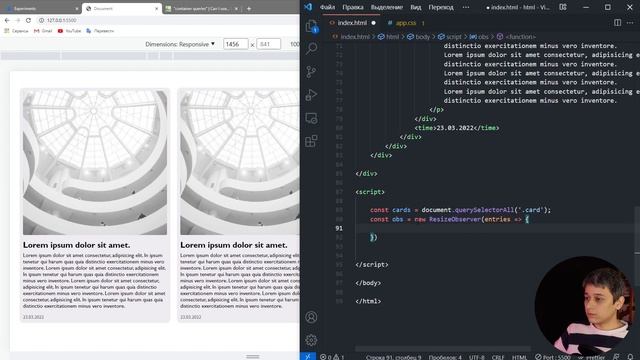Image resolution: width=640 pixels, height=360 pixels.
Task: Close the first browser tab
Action: click(77, 9)
